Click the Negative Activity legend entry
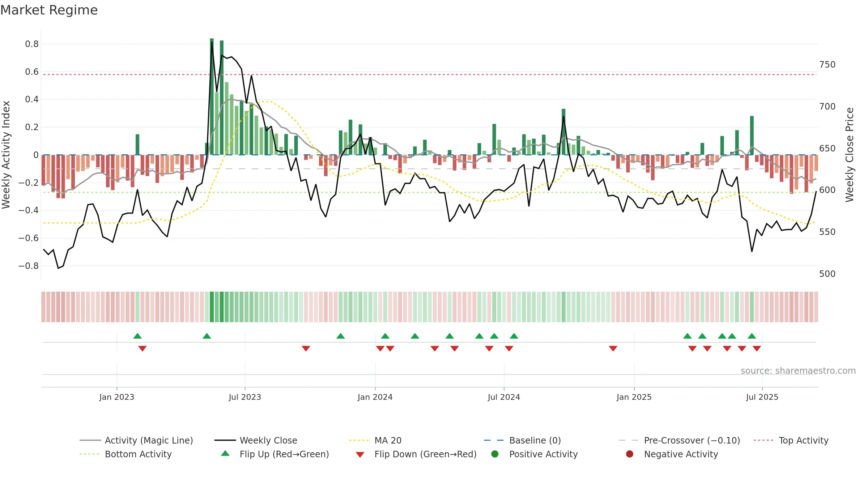868x488 pixels. (672, 454)
